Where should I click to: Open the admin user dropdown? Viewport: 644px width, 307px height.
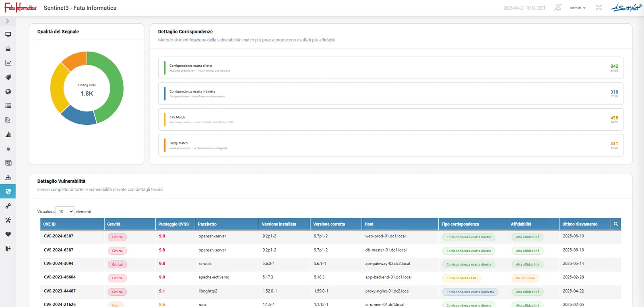tap(578, 8)
